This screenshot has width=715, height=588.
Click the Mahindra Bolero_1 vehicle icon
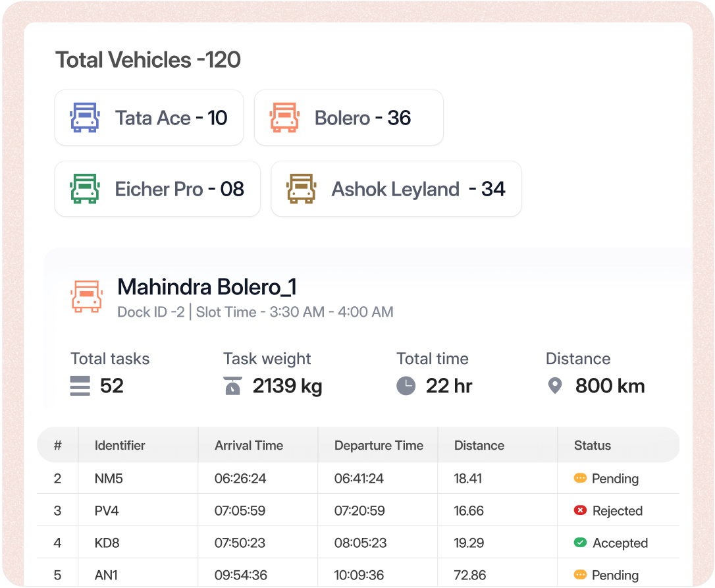tap(87, 296)
